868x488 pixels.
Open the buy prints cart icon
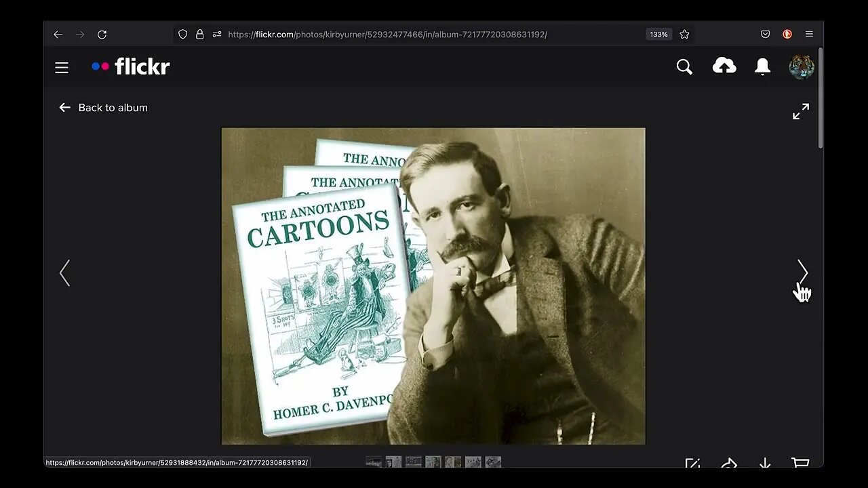(x=801, y=464)
